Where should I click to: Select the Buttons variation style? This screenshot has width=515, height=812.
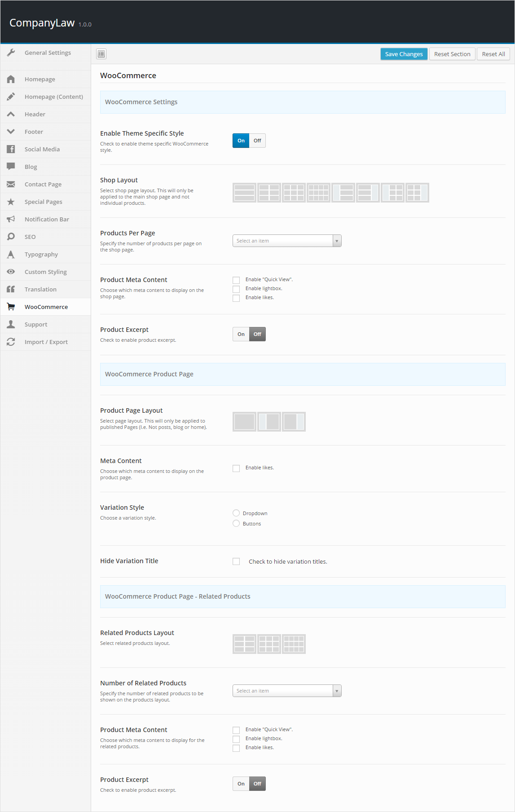[236, 523]
